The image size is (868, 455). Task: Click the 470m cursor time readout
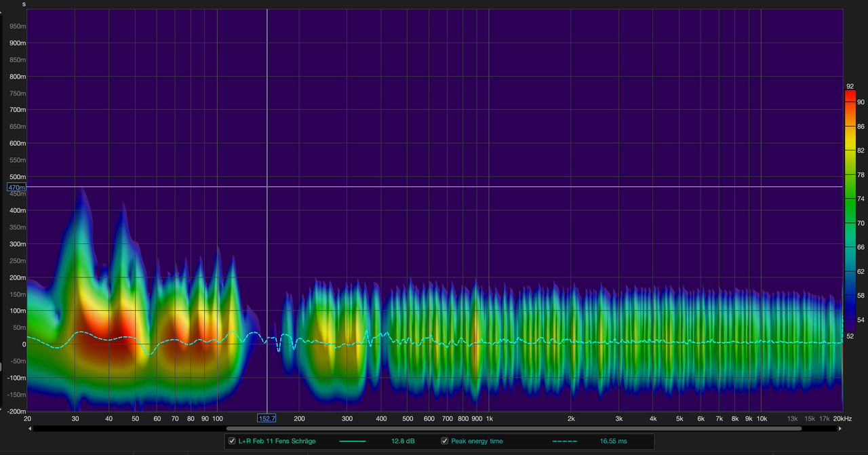pyautogui.click(x=16, y=187)
